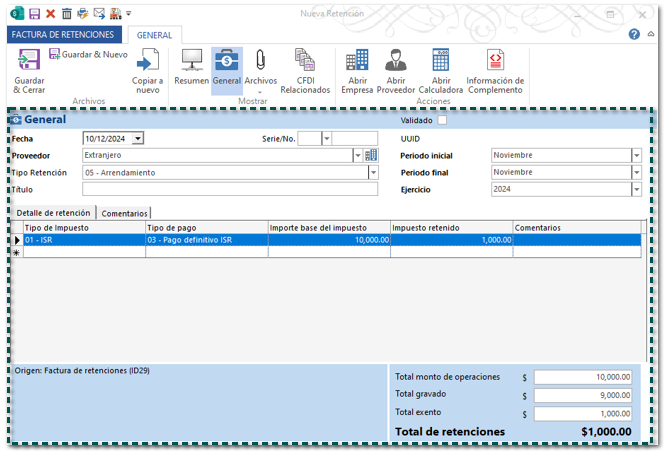Expand the Fecha date picker dropdown
This screenshot has height=456, width=667.
pos(137,139)
